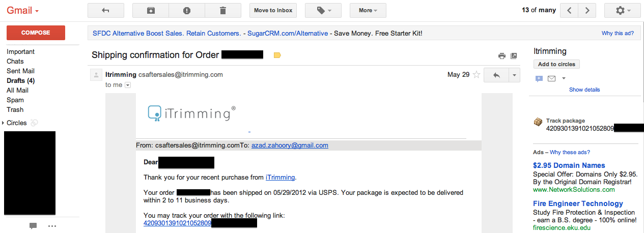Click the Move to Inbox button
This screenshot has height=233, width=644.
tap(273, 10)
